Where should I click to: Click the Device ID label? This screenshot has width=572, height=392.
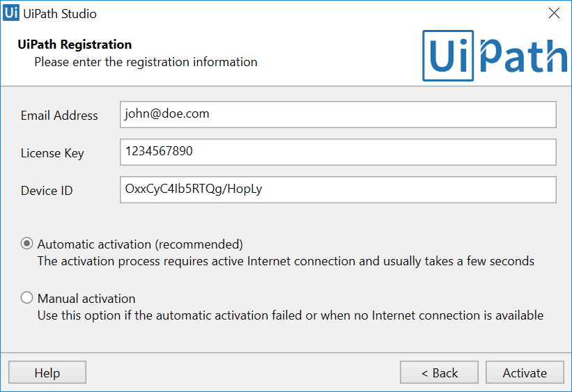pos(47,191)
